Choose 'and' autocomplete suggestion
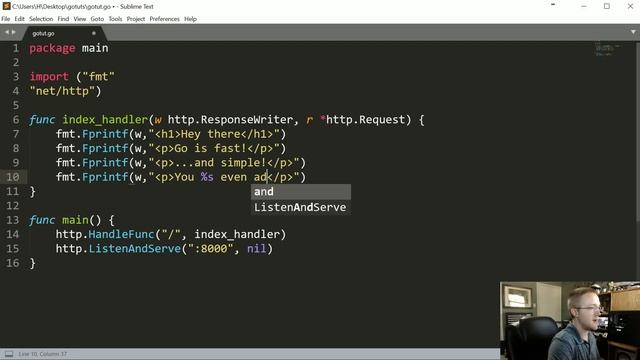Screen dimensions: 640x360 [301, 191]
